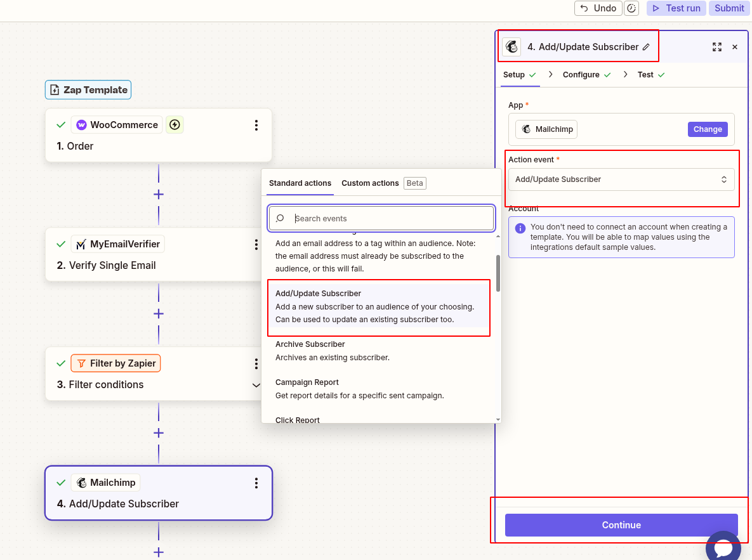Switch to the Custom actions tab

(x=370, y=183)
